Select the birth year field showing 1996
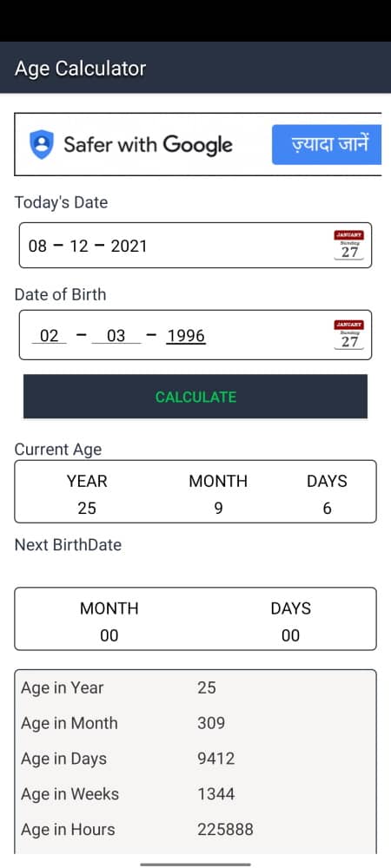The image size is (391, 868). tap(186, 335)
